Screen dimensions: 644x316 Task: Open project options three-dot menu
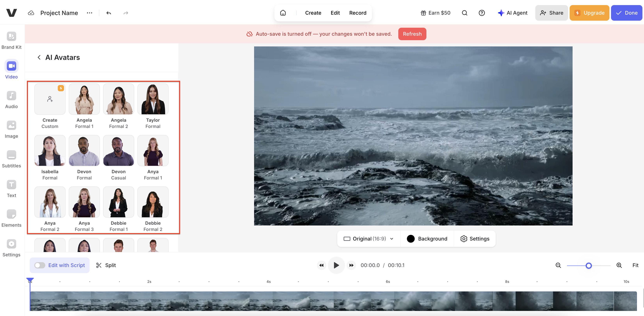click(90, 13)
